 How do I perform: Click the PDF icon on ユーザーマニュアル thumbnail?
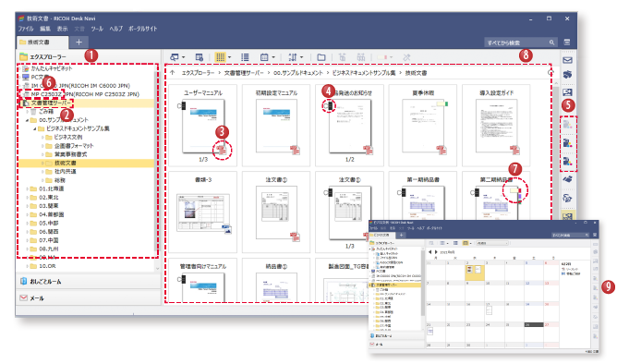pyautogui.click(x=223, y=150)
